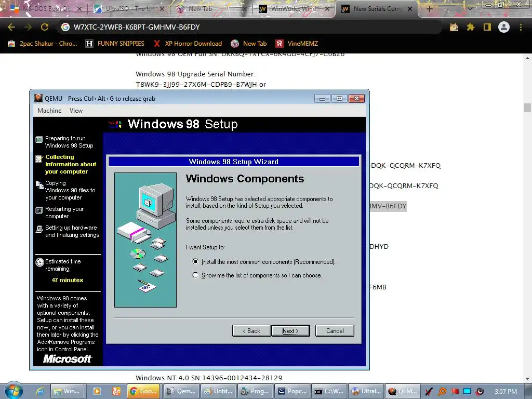Viewport: 532px width, 399px height.
Task: Click the browser back arrow
Action: [11, 27]
